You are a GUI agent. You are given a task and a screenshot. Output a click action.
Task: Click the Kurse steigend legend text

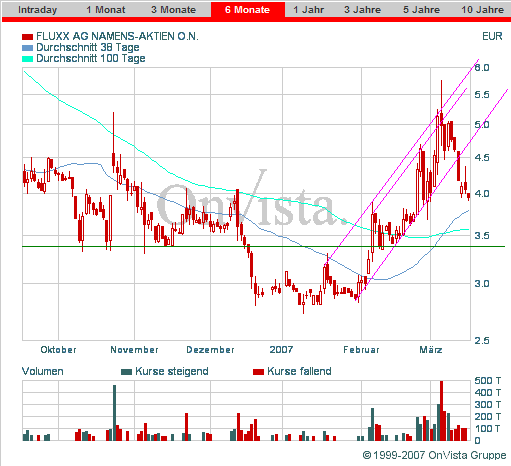pyautogui.click(x=172, y=371)
